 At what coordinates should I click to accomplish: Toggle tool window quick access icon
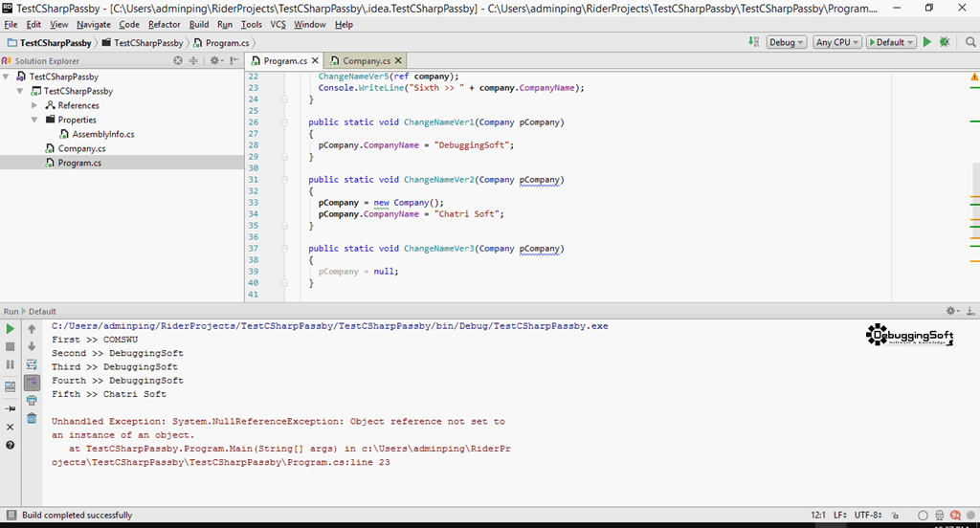point(11,515)
